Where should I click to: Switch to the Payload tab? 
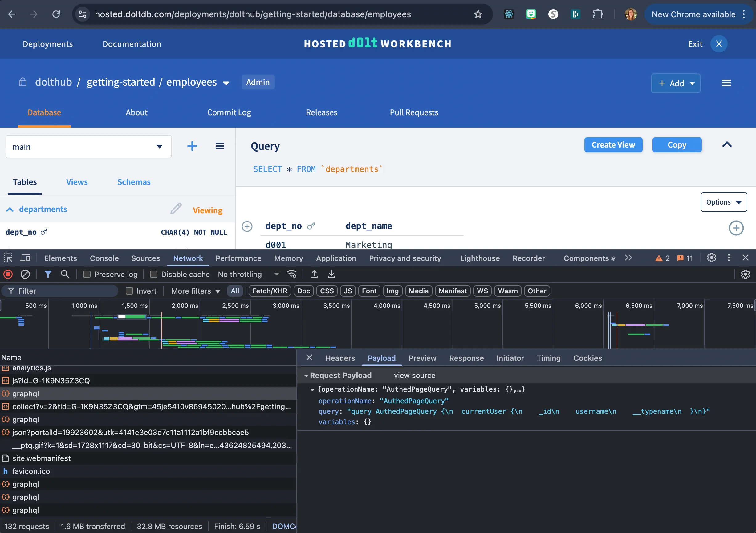[382, 358]
